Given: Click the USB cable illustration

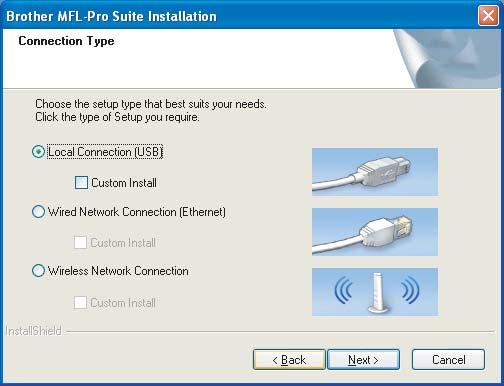Looking at the screenshot, I should (375, 172).
